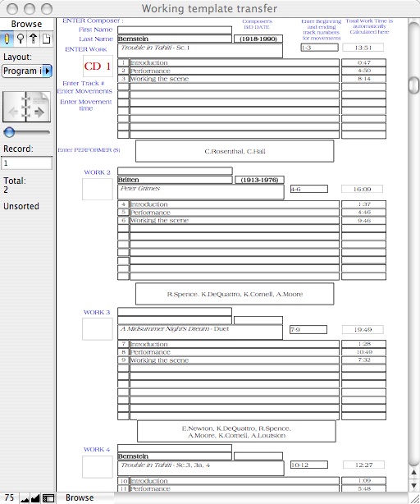Click movement time 1:37
This screenshot has height=504, width=420.
(x=363, y=204)
